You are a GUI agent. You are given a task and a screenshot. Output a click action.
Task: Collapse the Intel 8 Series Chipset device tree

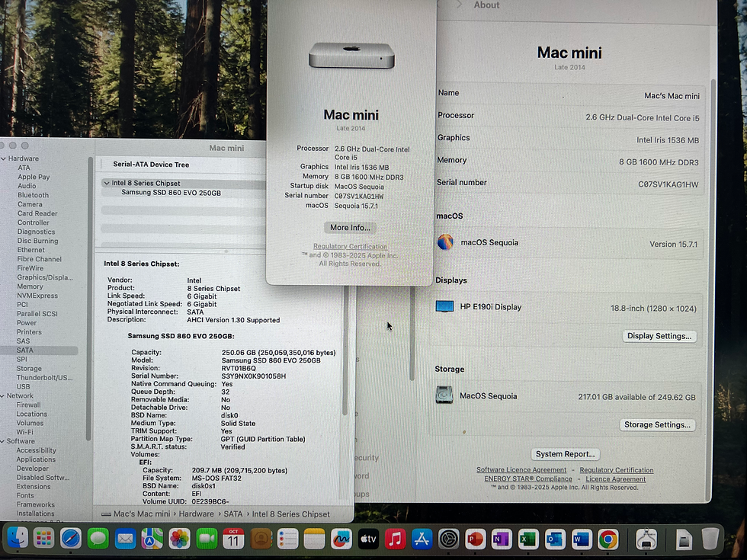107,183
